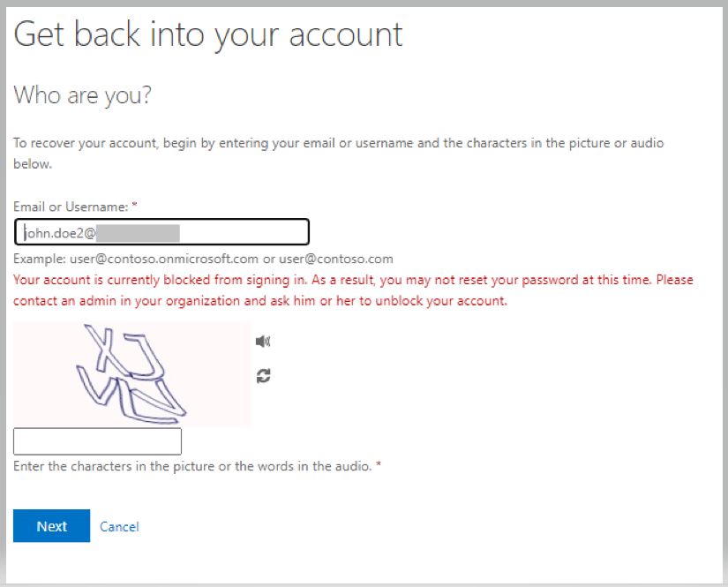Play the audio captcha speaker icon
The height and width of the screenshot is (587, 728).
(x=263, y=342)
